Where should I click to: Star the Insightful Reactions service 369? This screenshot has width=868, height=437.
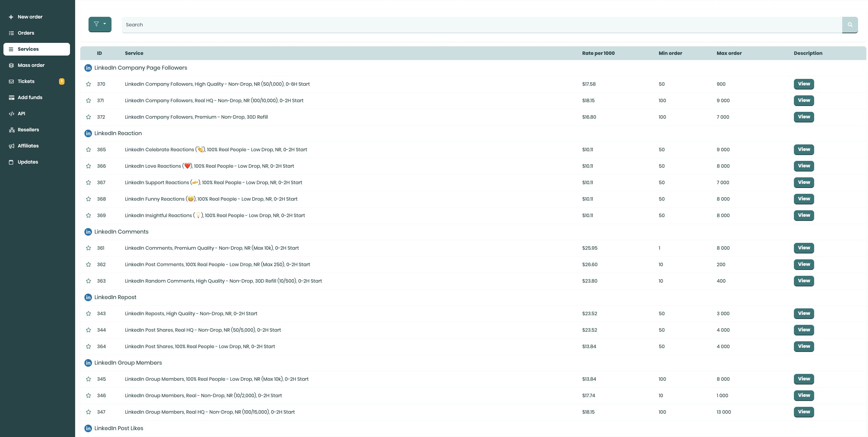89,215
